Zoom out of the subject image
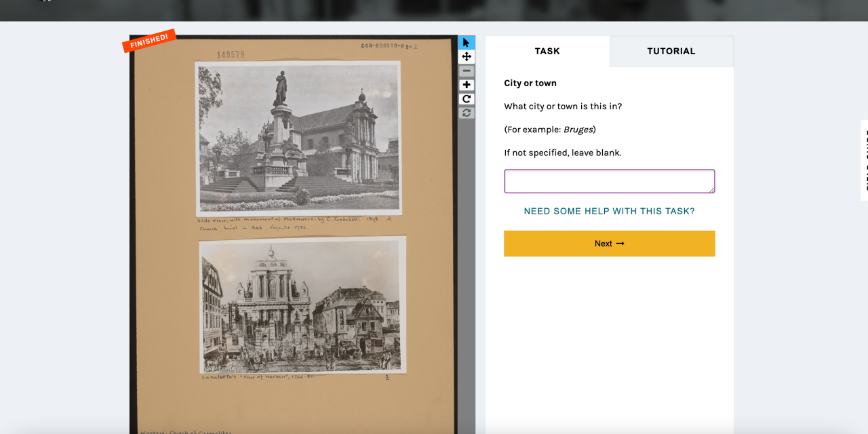Image resolution: width=868 pixels, height=434 pixels. 467,71
